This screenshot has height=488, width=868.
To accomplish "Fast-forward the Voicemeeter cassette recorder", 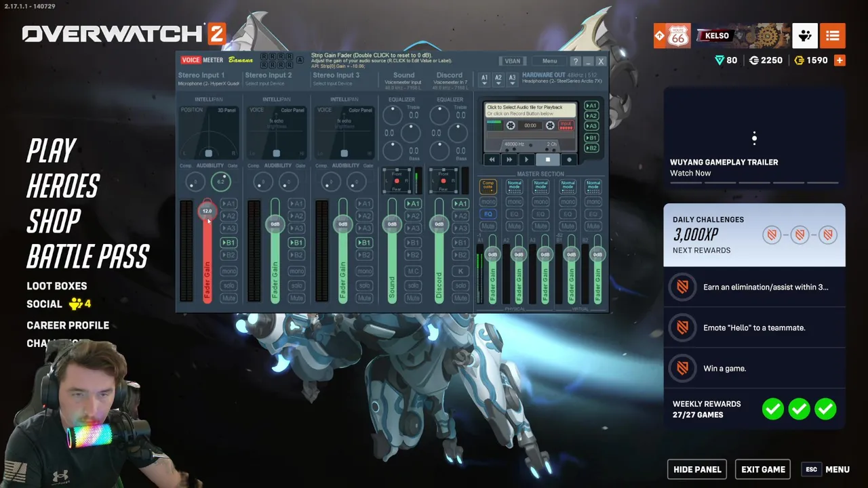I will tap(509, 160).
